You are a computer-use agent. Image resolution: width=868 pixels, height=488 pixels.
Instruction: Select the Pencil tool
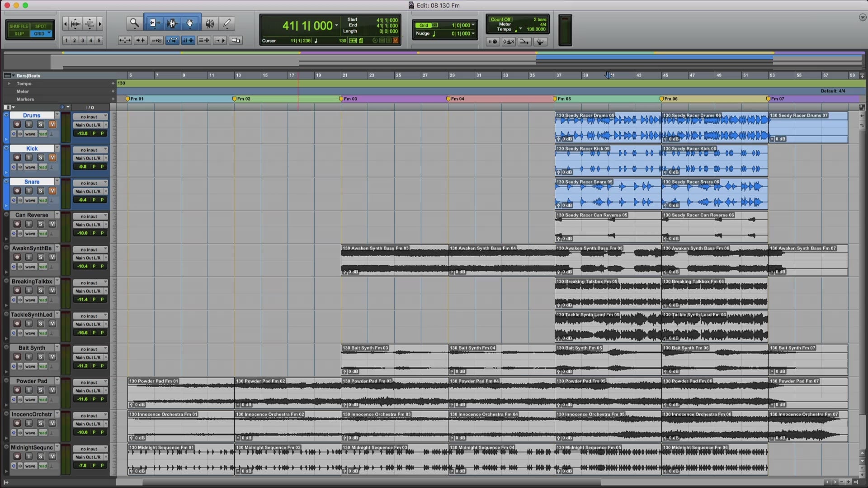pyautogui.click(x=227, y=23)
